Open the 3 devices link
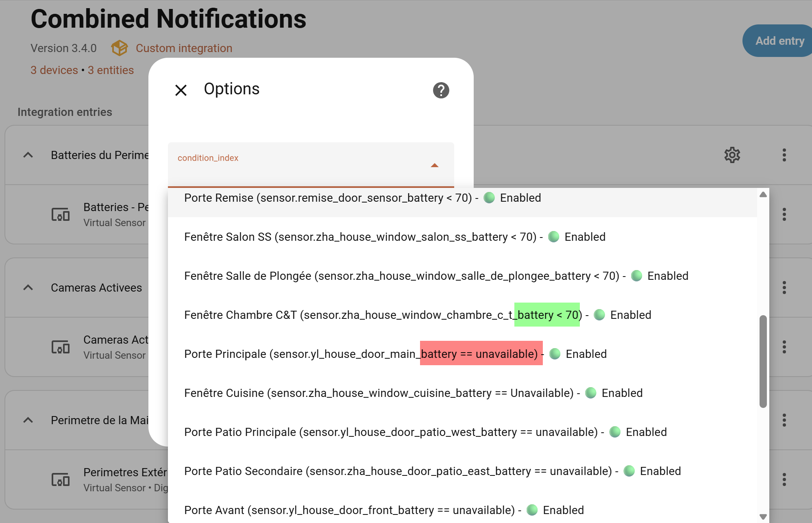 [x=54, y=70]
